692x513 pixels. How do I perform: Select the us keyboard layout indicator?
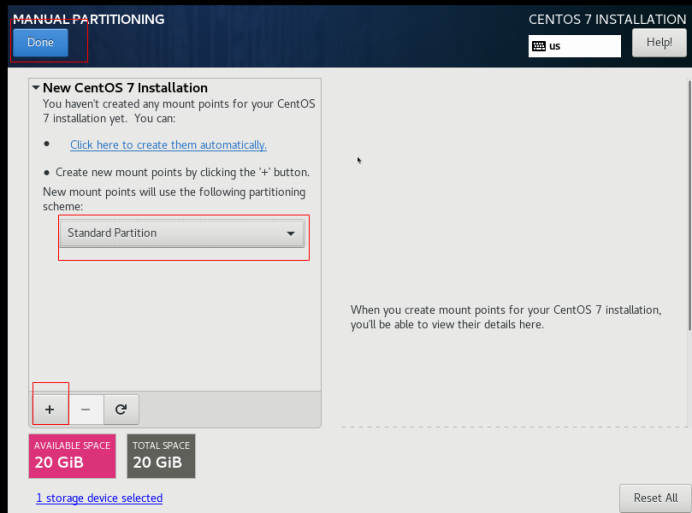click(574, 46)
